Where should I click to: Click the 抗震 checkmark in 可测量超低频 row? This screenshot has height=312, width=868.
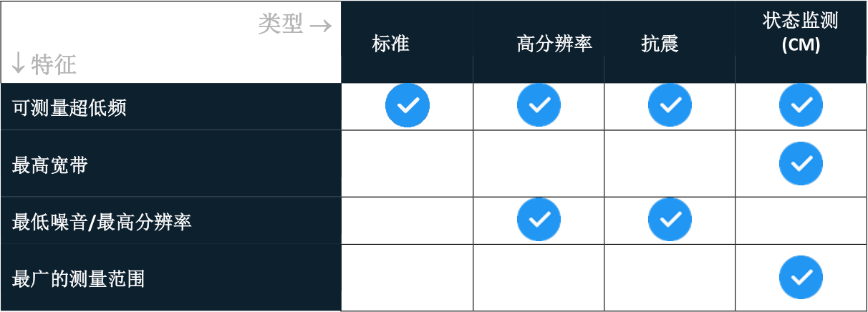(x=670, y=106)
